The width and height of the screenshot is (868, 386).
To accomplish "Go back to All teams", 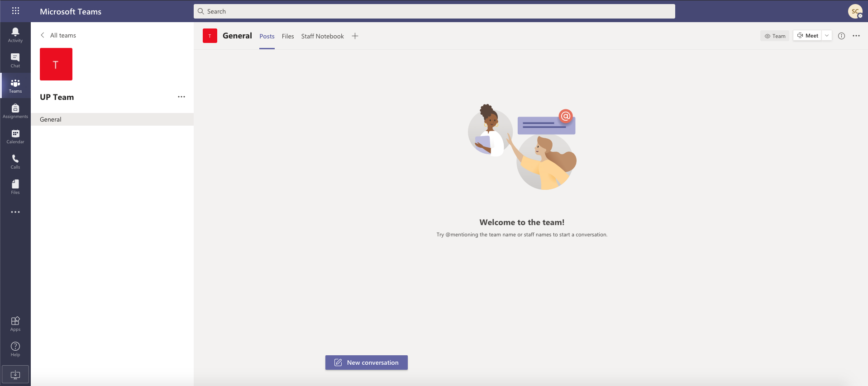I will [x=58, y=35].
